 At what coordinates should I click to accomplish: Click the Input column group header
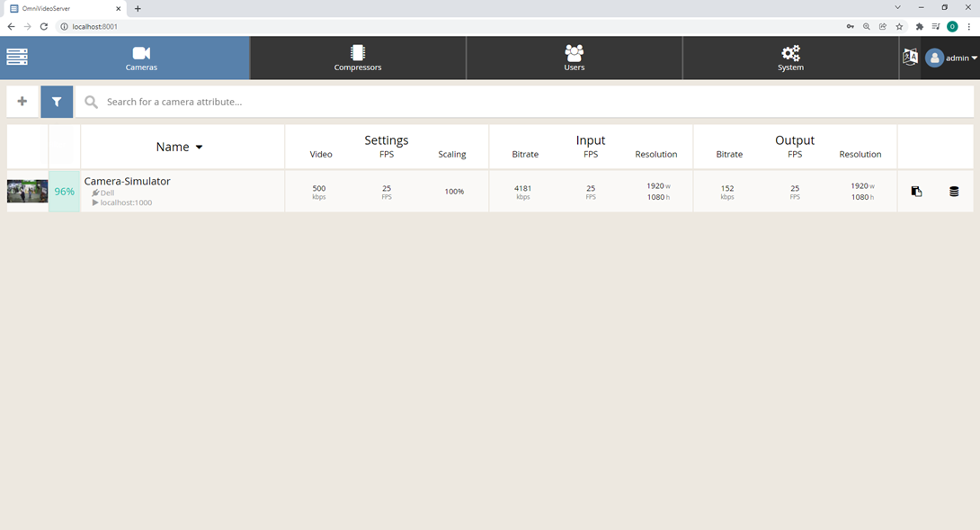coord(591,140)
